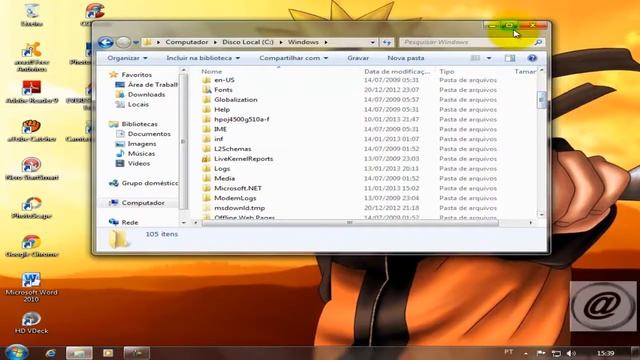This screenshot has width=640, height=360.
Task: Sort by Data de modificação column
Action: click(397, 71)
